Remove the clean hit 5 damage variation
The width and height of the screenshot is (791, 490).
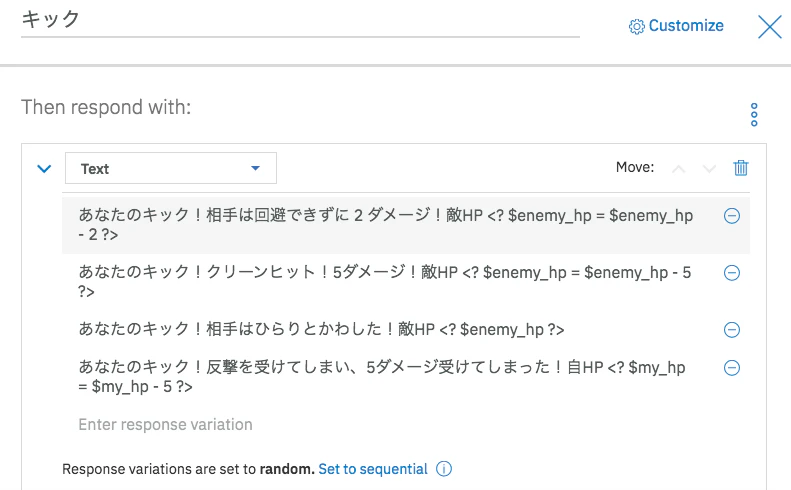[731, 273]
